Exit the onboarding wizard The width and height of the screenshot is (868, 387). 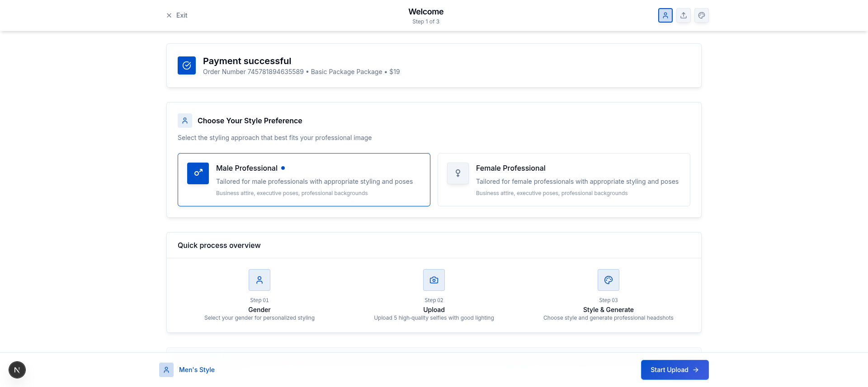pyautogui.click(x=177, y=15)
